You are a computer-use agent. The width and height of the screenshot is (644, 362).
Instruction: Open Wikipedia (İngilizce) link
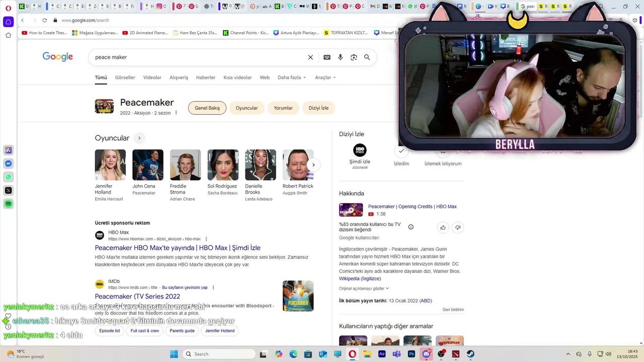point(360,279)
